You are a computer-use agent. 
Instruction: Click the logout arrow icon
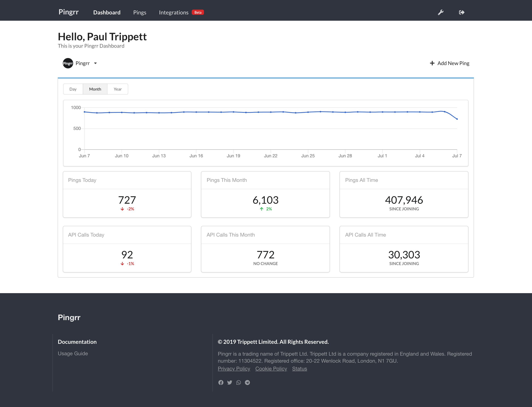click(x=462, y=12)
